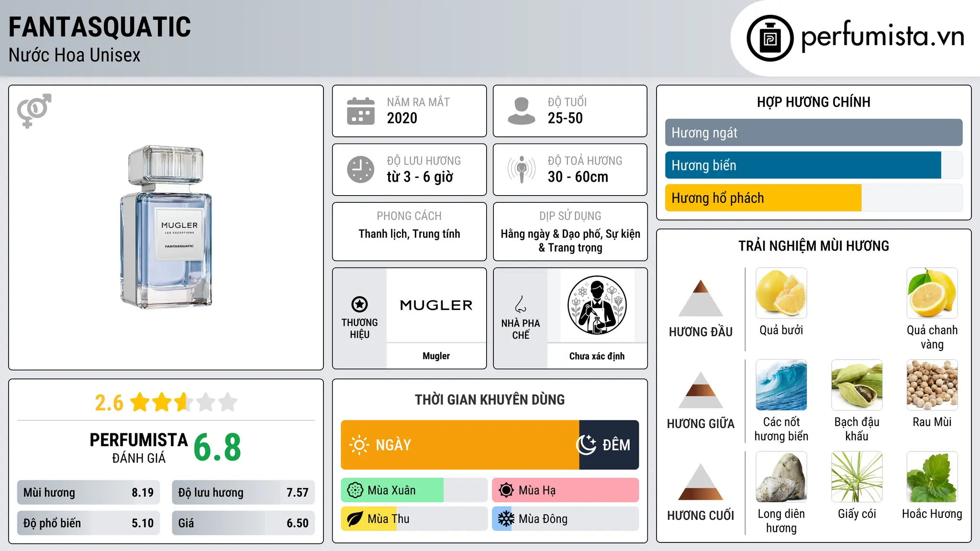Click the Độ phổ biến 5.10 score row
The height and width of the screenshot is (551, 980).
point(89,523)
